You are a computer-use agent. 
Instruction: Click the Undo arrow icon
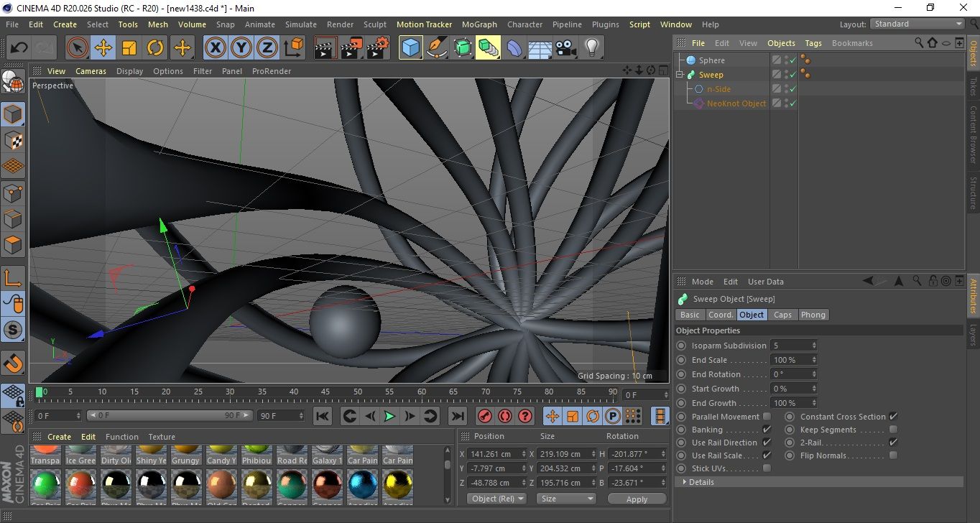pyautogui.click(x=19, y=48)
